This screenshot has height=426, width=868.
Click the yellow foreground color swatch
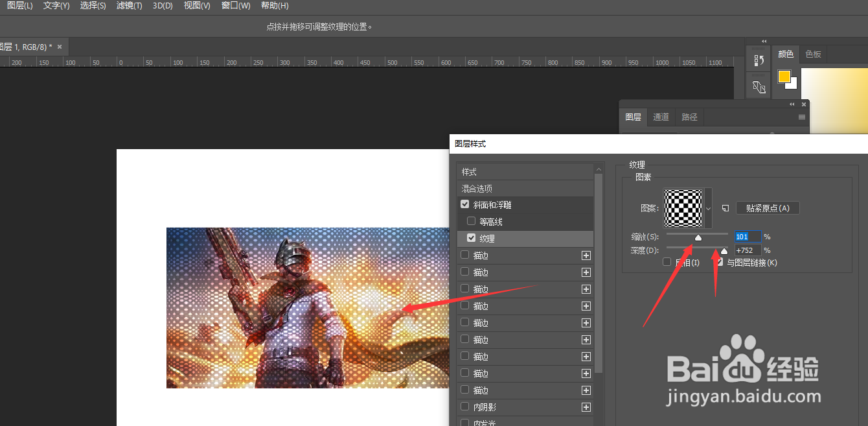click(784, 76)
